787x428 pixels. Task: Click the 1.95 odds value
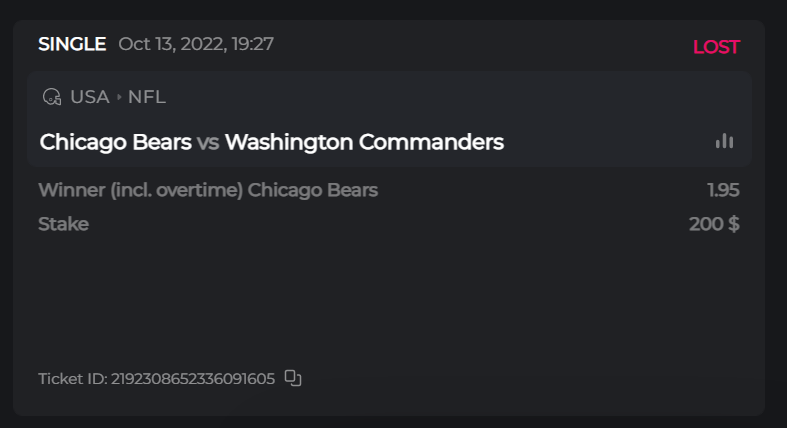point(722,190)
